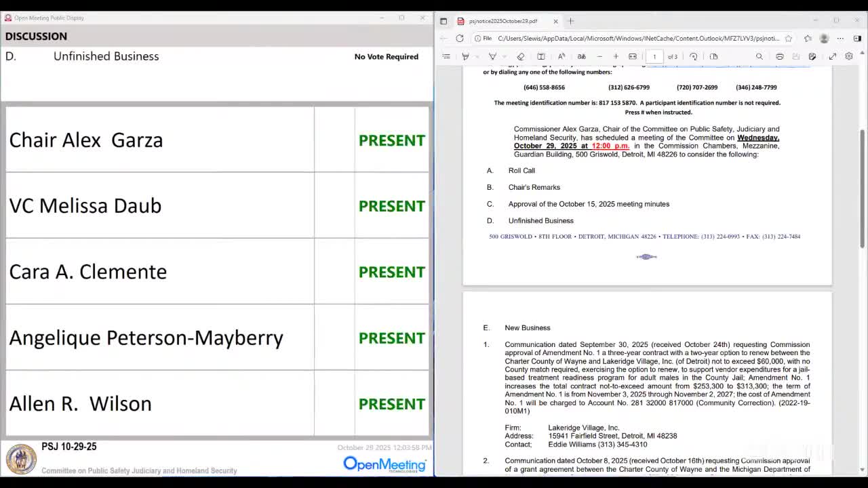Start Read aloud in PDF toolbar
This screenshot has width=868, height=488.
point(561,56)
